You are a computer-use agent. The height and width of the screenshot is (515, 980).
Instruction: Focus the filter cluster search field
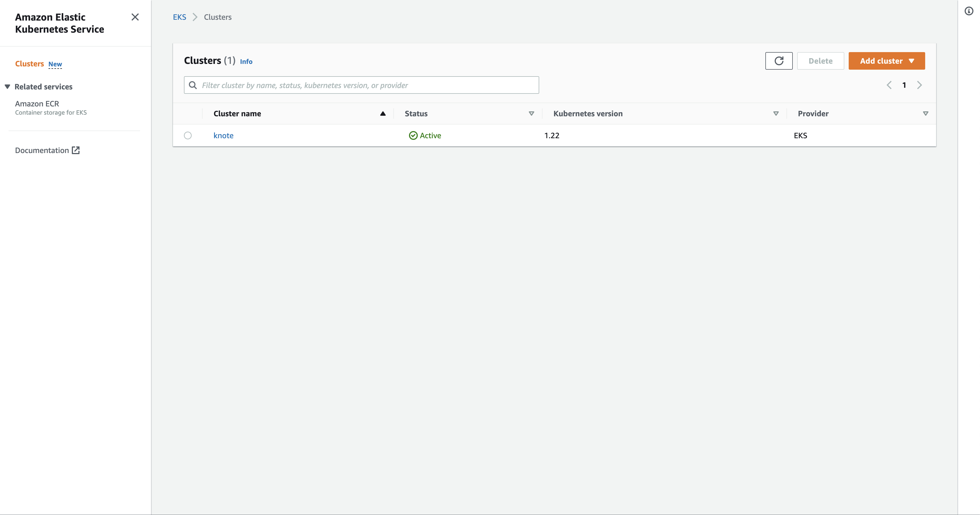pos(361,85)
